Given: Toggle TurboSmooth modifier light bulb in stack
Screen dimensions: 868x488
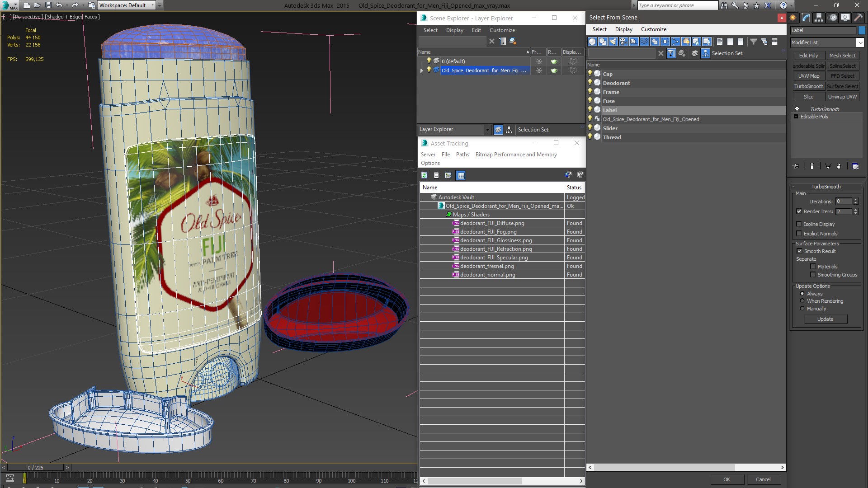Looking at the screenshot, I should coord(797,109).
